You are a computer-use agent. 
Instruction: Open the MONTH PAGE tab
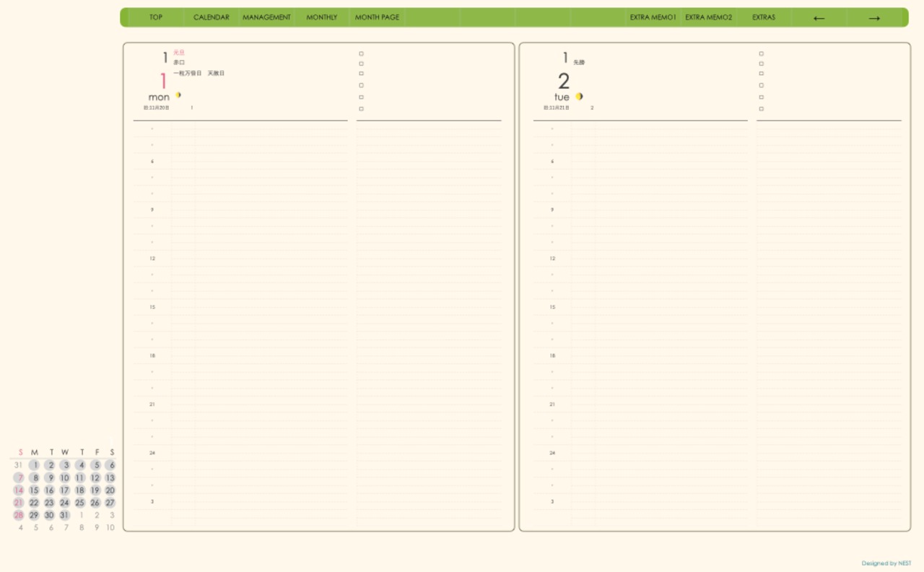pyautogui.click(x=377, y=17)
